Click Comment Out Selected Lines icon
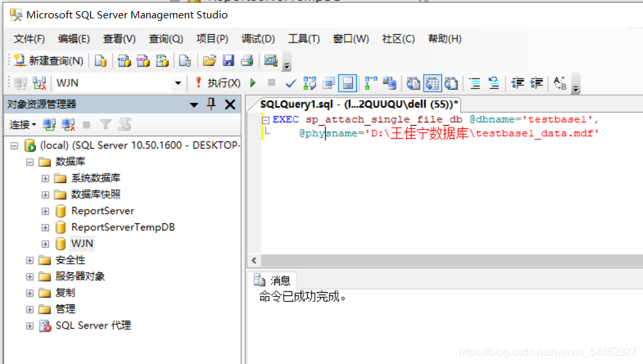Screen dimensions: 643x364 475,83
